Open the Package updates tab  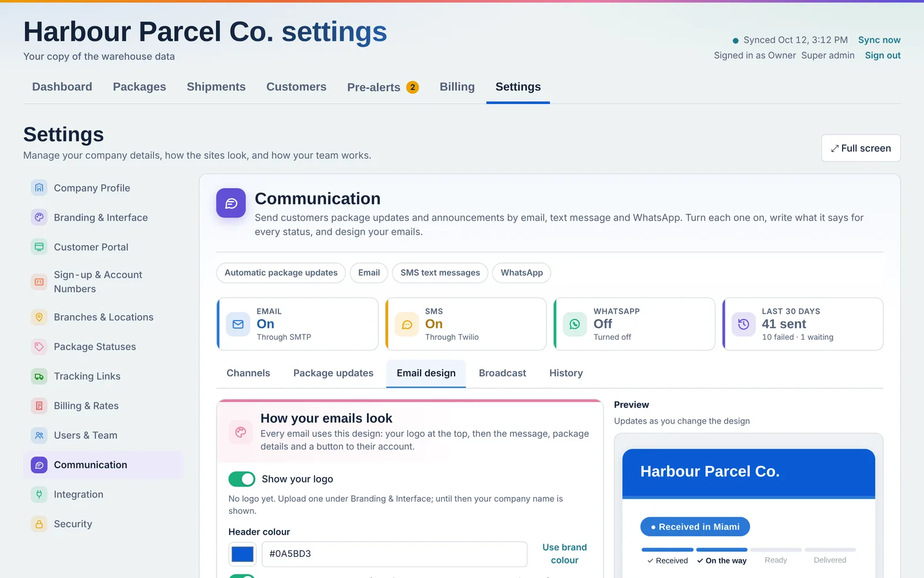(333, 373)
